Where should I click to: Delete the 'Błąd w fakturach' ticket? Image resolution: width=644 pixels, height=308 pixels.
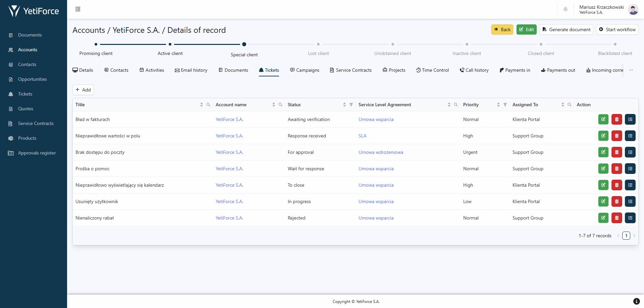(x=616, y=119)
